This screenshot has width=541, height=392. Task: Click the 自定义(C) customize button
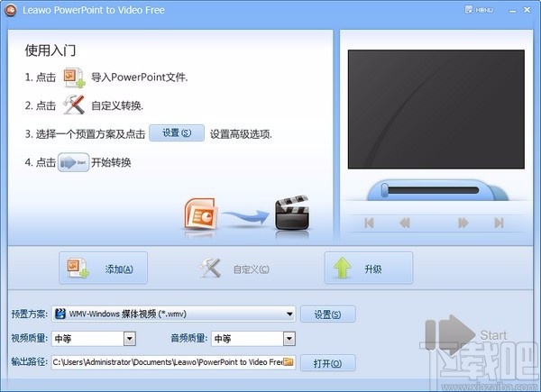click(235, 268)
